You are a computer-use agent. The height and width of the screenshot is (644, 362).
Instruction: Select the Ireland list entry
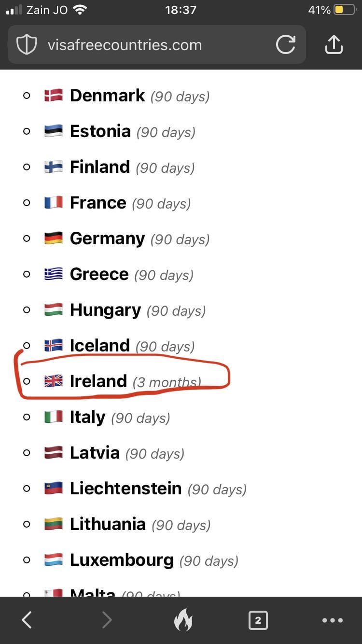[x=98, y=381]
